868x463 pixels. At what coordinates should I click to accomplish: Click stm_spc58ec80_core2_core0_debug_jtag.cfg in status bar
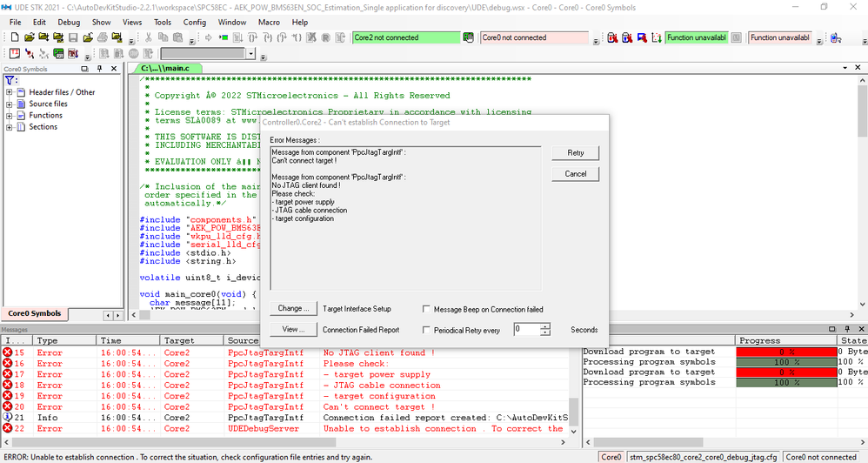click(703, 458)
